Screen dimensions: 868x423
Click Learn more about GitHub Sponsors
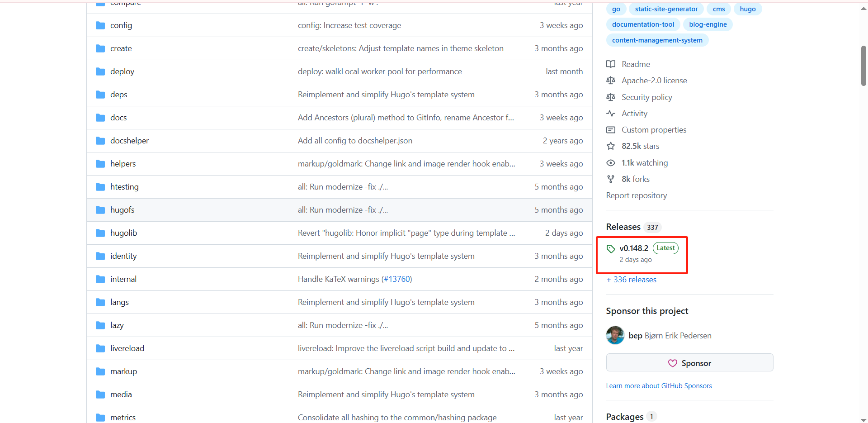(x=659, y=386)
